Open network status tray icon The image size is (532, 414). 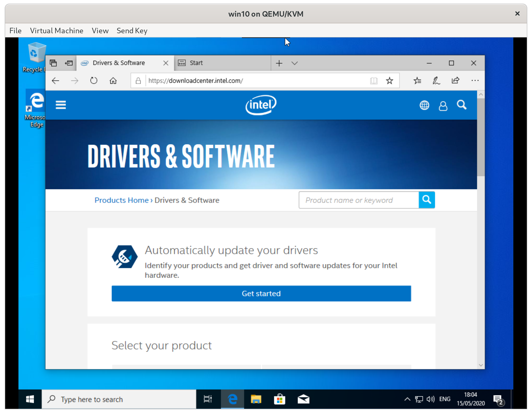tap(419, 399)
